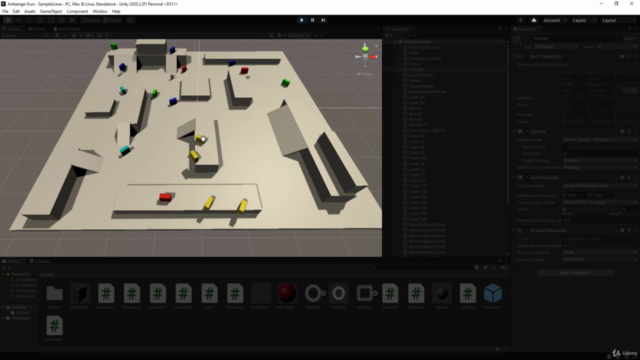Switch to the Console tab
This screenshot has width=640, height=360.
[40, 261]
